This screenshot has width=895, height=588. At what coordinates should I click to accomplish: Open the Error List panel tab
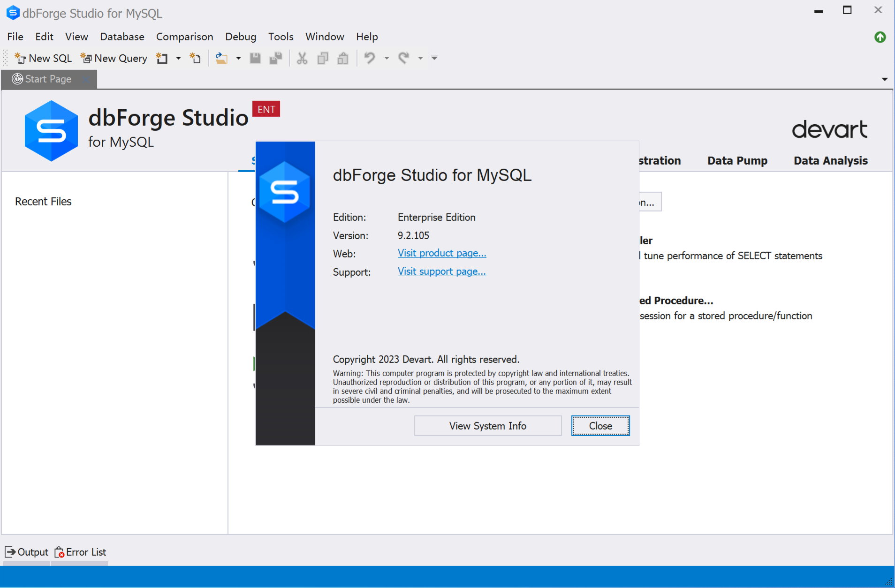[x=80, y=552]
